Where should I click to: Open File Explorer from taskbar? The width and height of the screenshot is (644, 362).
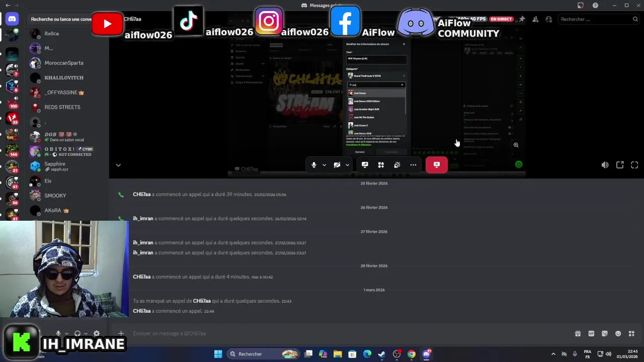pos(338,354)
